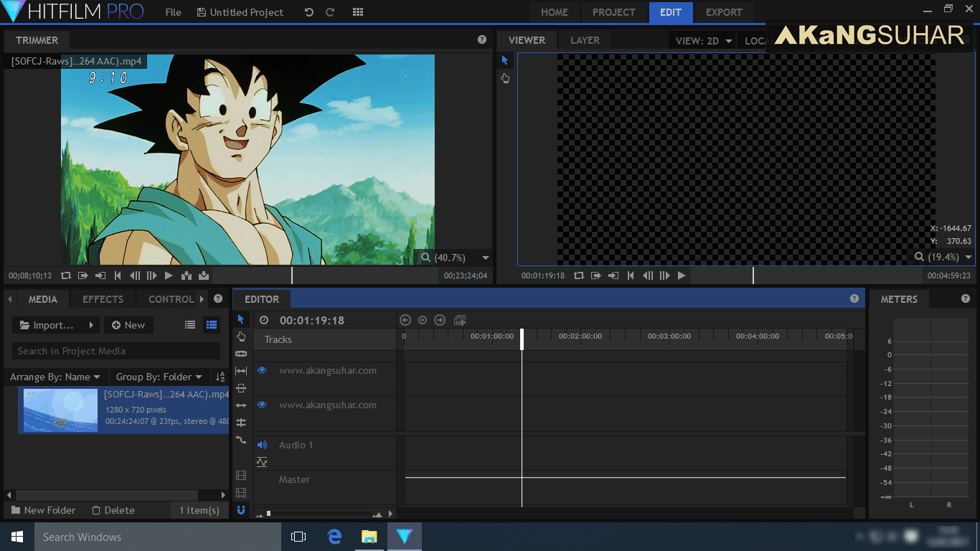Image resolution: width=980 pixels, height=551 pixels.
Task: Select the Hand tool in the Editor toolbar
Action: click(x=241, y=336)
